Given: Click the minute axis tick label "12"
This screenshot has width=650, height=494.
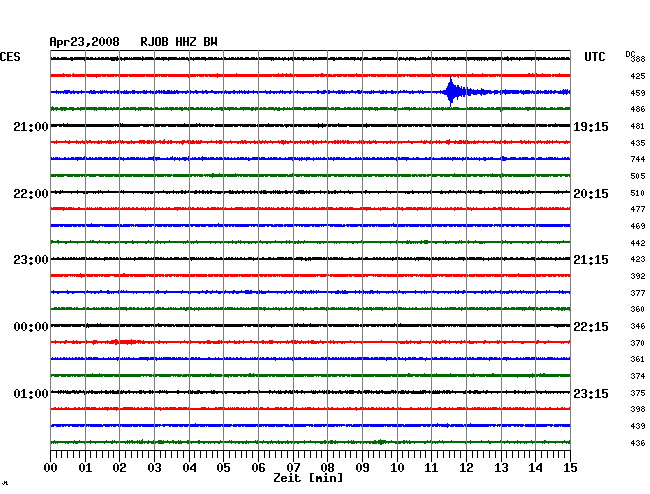Looking at the screenshot, I should pos(466,468).
